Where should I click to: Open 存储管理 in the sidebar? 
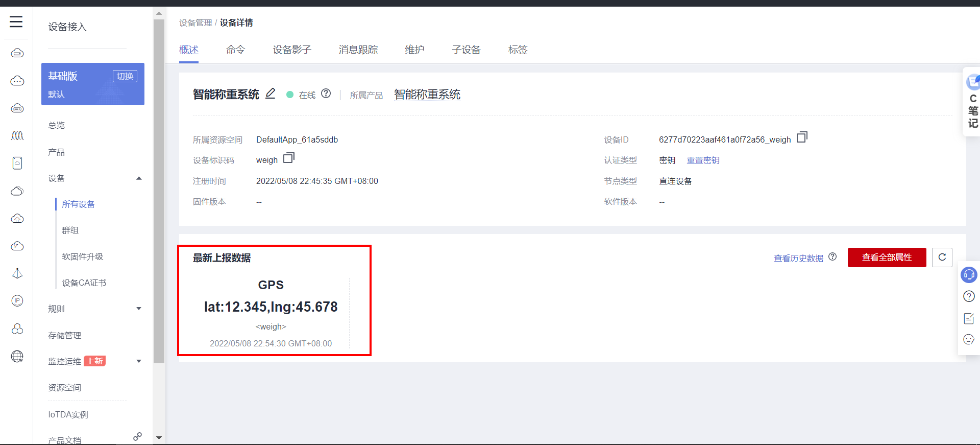tap(65, 335)
